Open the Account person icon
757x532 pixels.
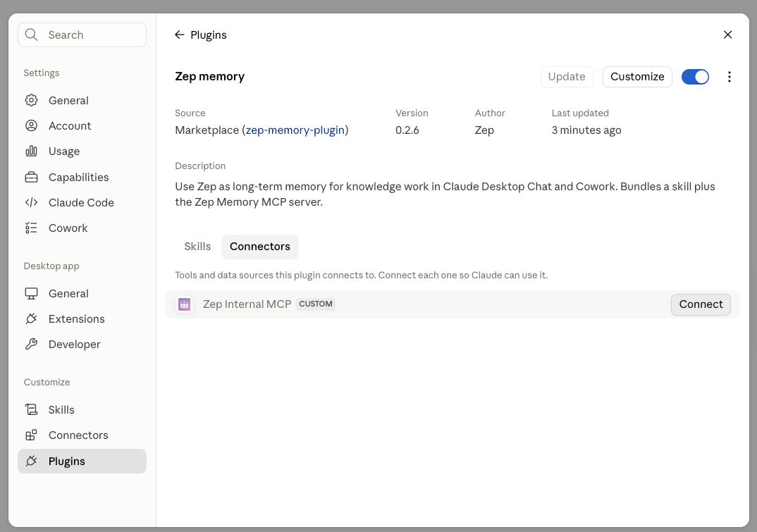(x=32, y=126)
